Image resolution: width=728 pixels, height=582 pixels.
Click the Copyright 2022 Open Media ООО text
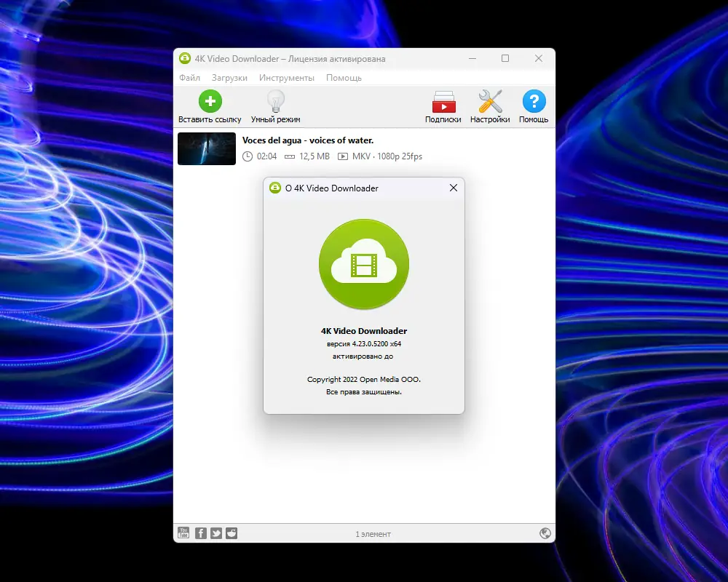coord(363,379)
